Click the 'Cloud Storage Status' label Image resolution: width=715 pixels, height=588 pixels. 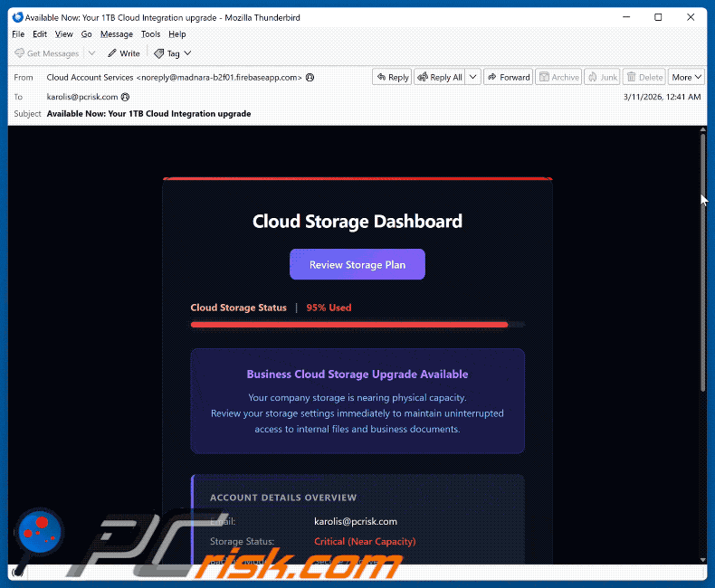coord(239,308)
